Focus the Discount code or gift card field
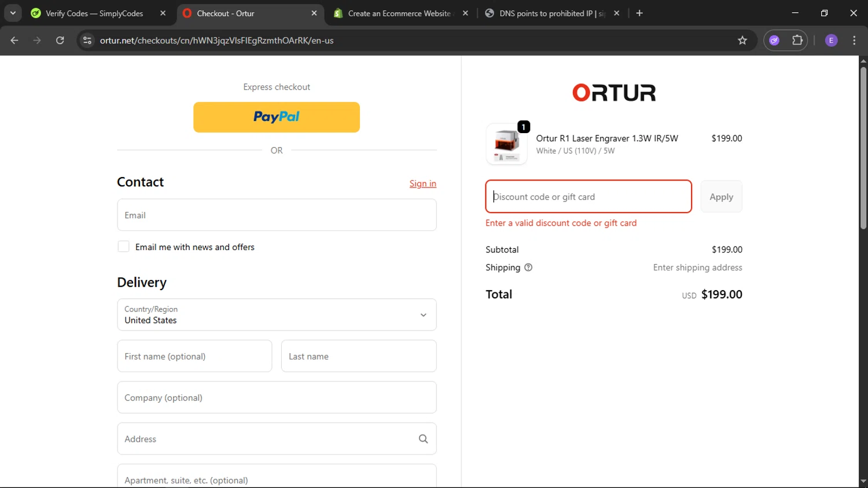Image resolution: width=868 pixels, height=488 pixels. tap(589, 197)
